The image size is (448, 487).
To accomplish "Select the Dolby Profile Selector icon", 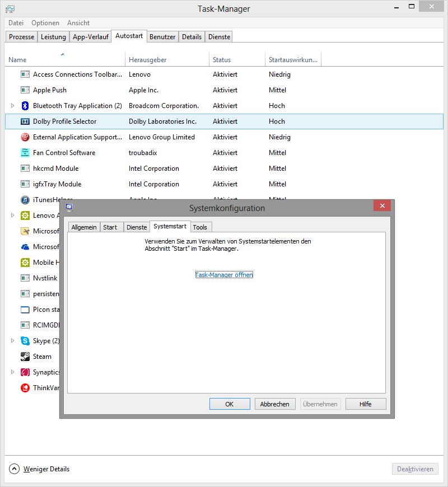I will (x=25, y=121).
